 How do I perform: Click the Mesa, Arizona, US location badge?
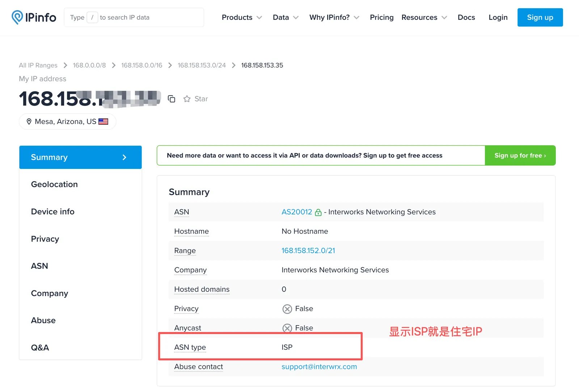67,122
